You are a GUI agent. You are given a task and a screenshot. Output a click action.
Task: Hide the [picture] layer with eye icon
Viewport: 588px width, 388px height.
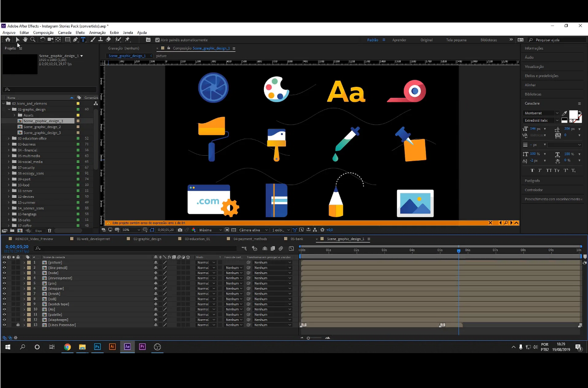[x=4, y=262]
